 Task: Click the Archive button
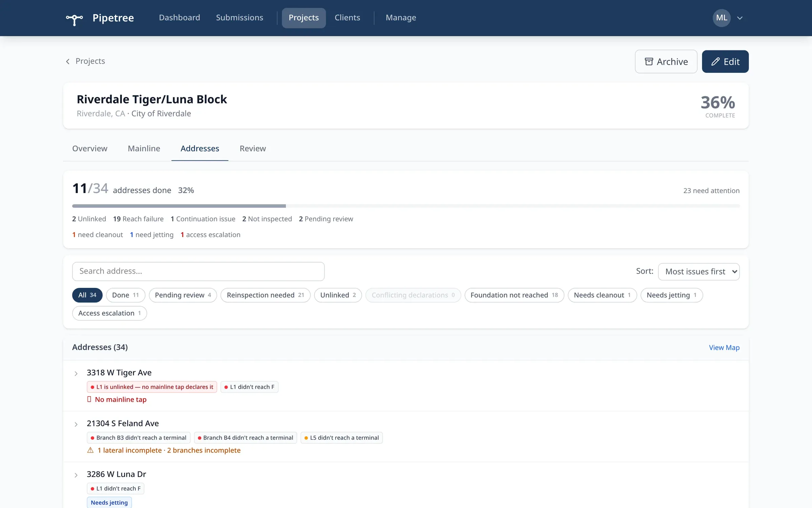point(666,62)
